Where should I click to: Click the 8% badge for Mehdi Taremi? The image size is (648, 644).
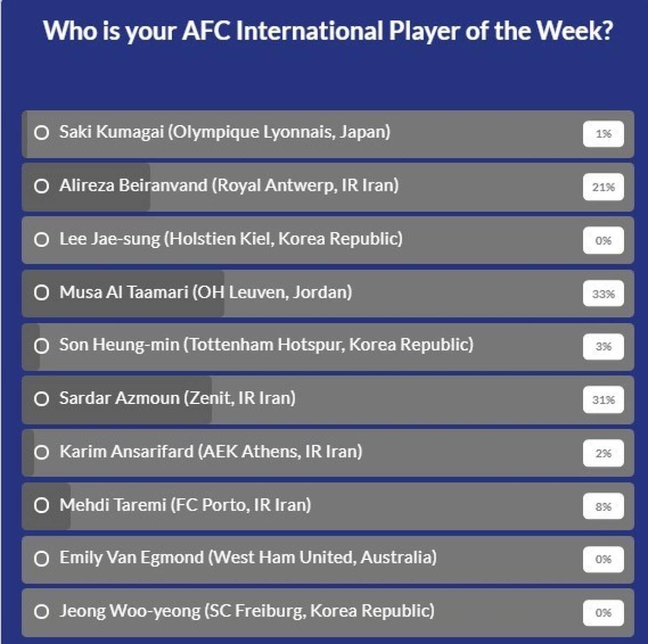point(603,507)
